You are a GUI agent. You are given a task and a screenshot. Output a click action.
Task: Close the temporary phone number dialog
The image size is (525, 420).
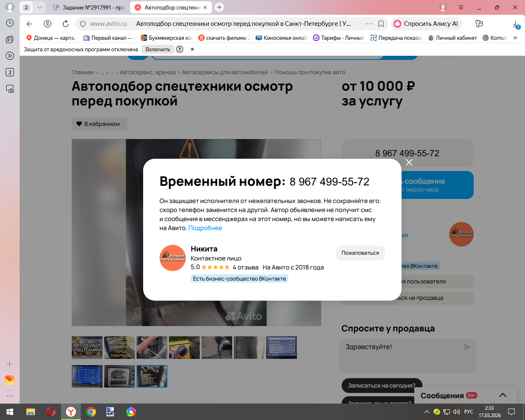[409, 162]
